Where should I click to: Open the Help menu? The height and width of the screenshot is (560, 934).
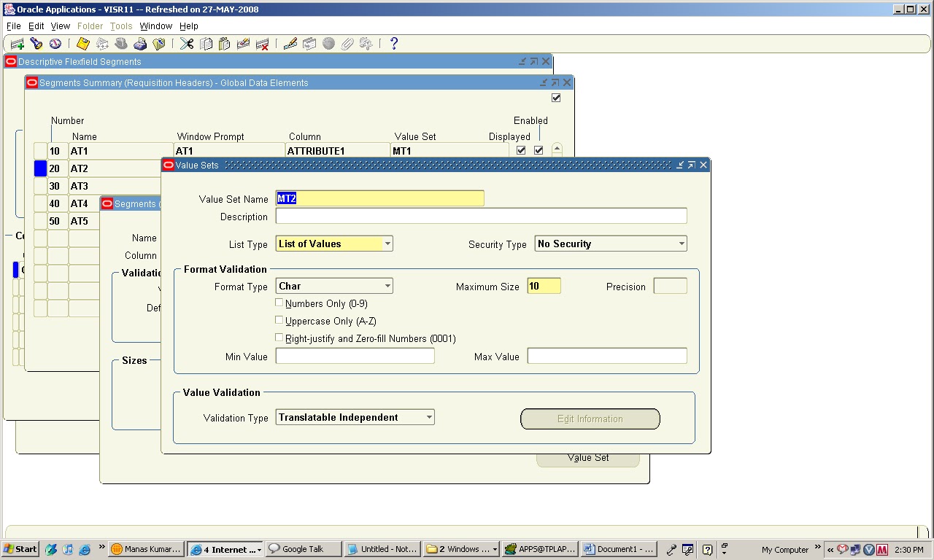pyautogui.click(x=189, y=26)
